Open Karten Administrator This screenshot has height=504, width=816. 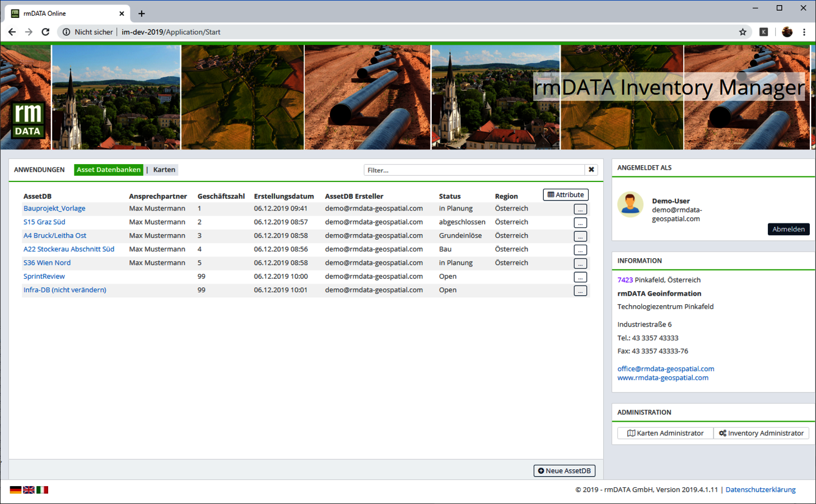point(665,433)
